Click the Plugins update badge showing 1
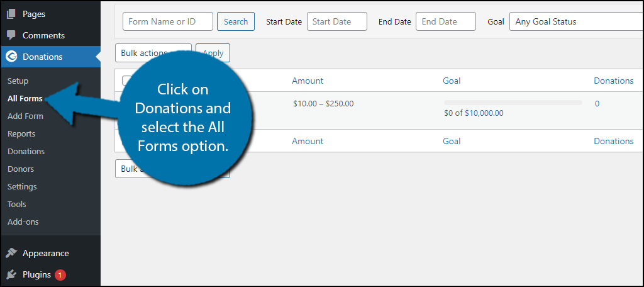This screenshot has height=287, width=644. coord(60,274)
